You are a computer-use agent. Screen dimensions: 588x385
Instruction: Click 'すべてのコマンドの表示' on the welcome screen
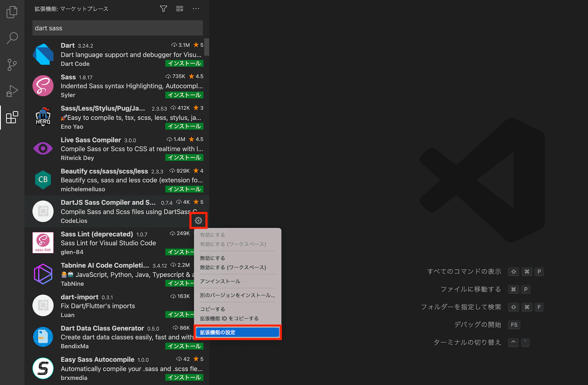[x=464, y=271]
